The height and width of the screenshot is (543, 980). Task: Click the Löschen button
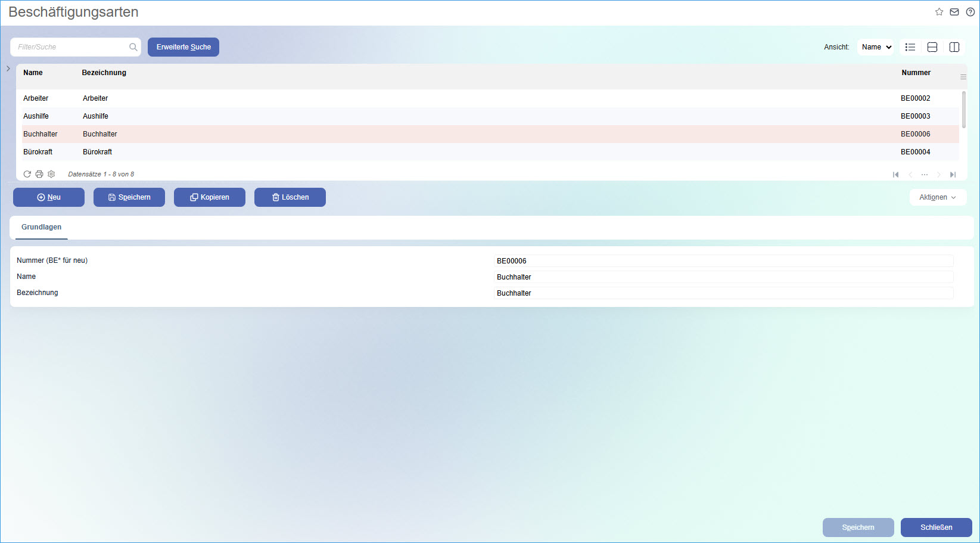(x=290, y=197)
